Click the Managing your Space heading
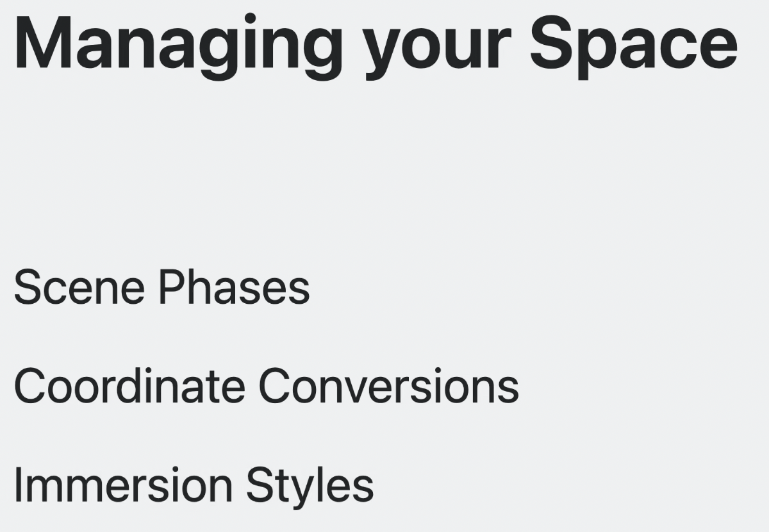The image size is (769, 532). click(x=376, y=45)
